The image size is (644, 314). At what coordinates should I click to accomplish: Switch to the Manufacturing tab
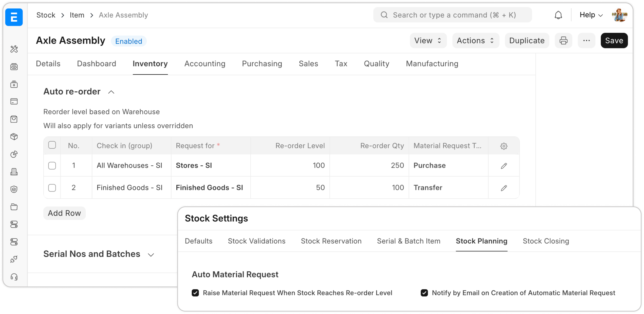[432, 64]
